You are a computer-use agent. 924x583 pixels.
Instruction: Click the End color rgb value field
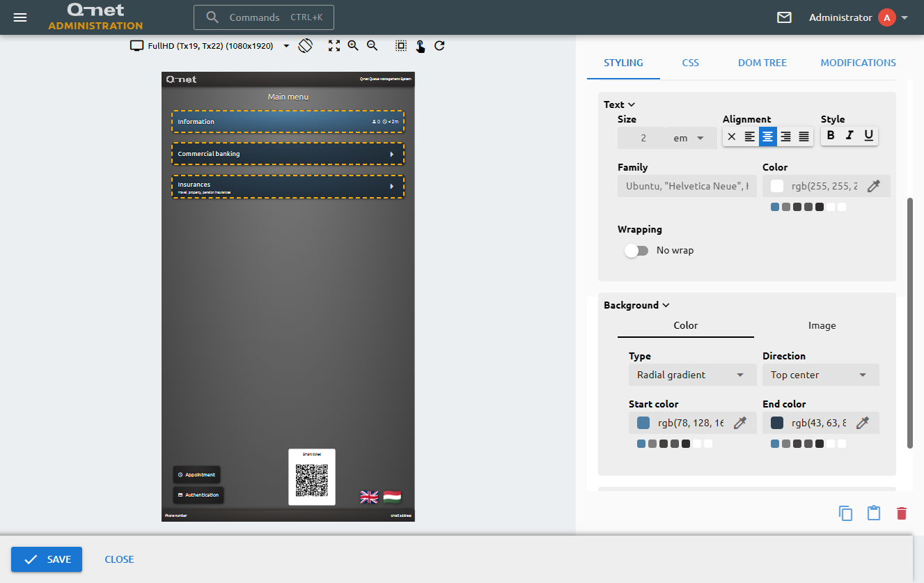[x=820, y=423]
